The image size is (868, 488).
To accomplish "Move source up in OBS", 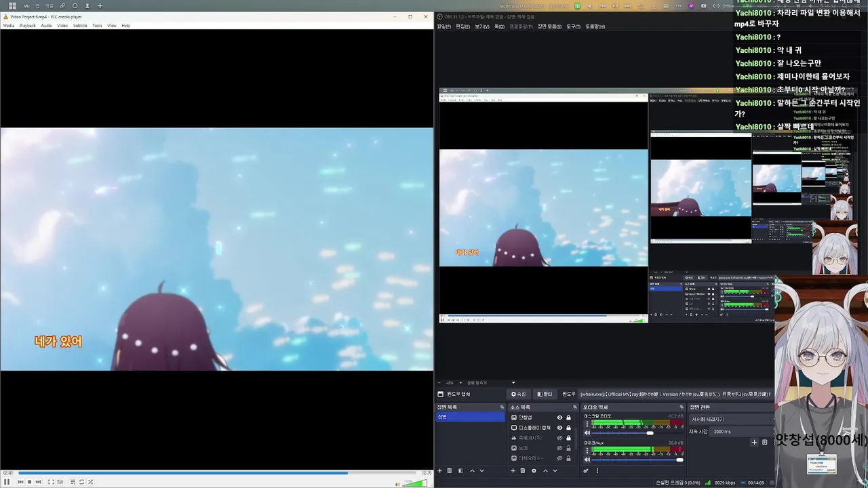I will [x=545, y=471].
